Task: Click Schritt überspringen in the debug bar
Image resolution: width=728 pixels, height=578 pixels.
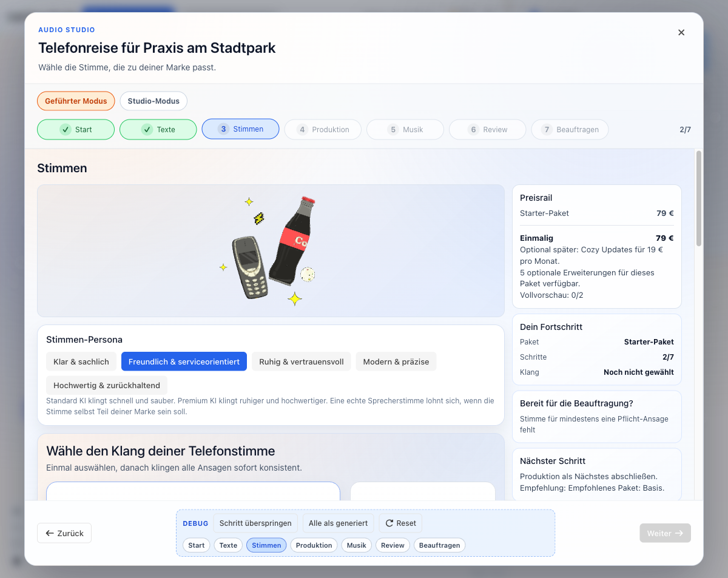Action: tap(255, 523)
